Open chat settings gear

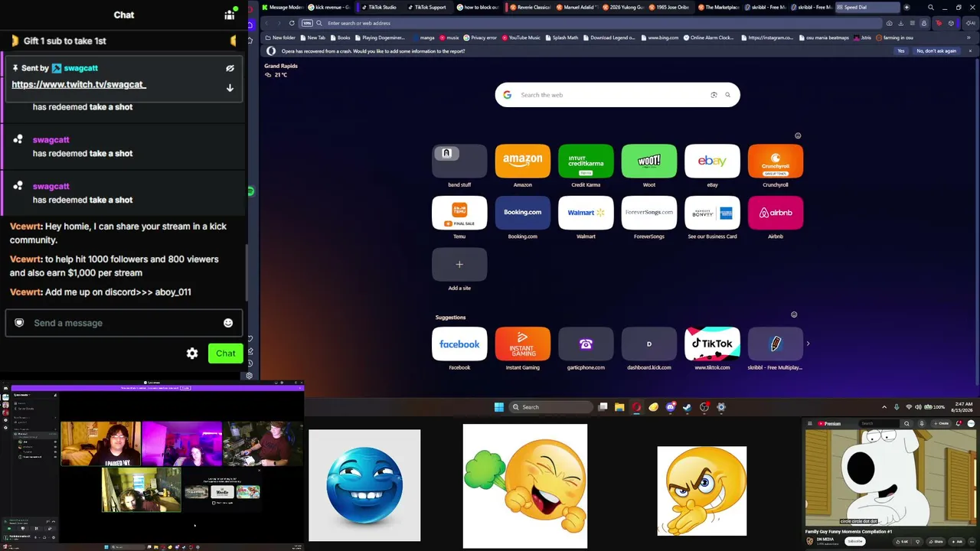point(192,353)
